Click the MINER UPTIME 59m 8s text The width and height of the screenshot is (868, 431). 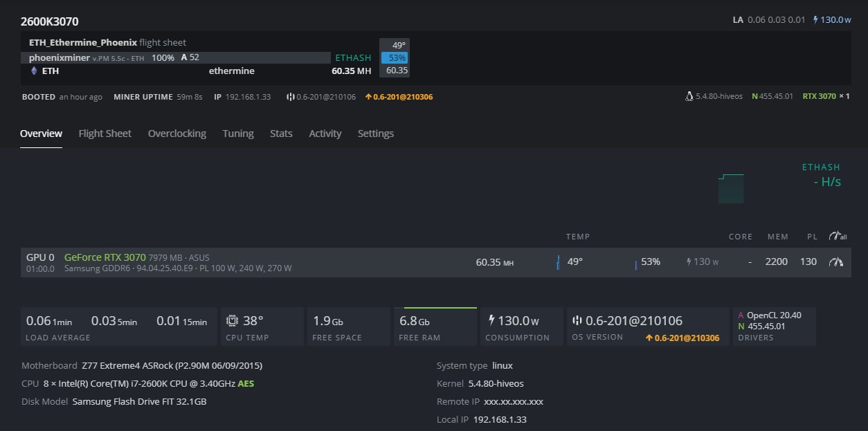coord(158,97)
